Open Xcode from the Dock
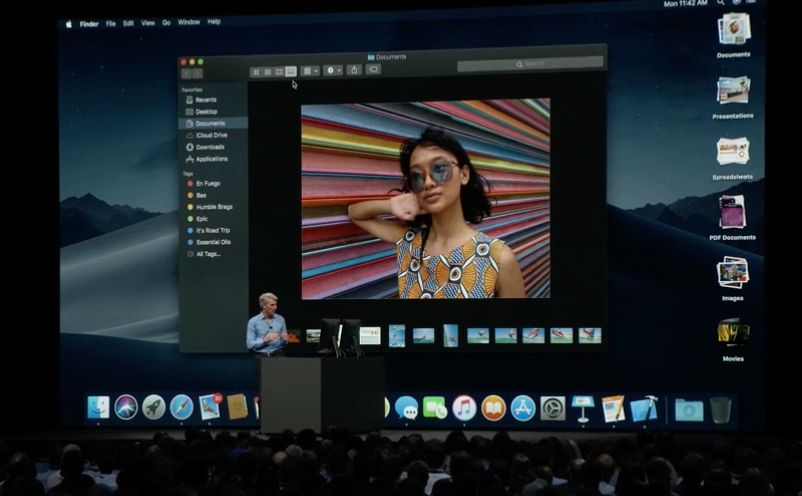 click(644, 409)
